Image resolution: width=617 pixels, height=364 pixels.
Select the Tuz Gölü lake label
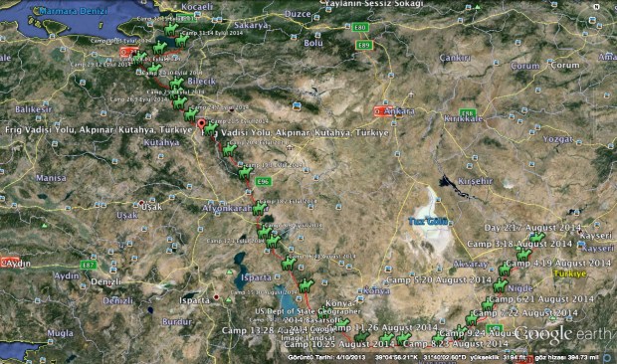click(x=428, y=222)
